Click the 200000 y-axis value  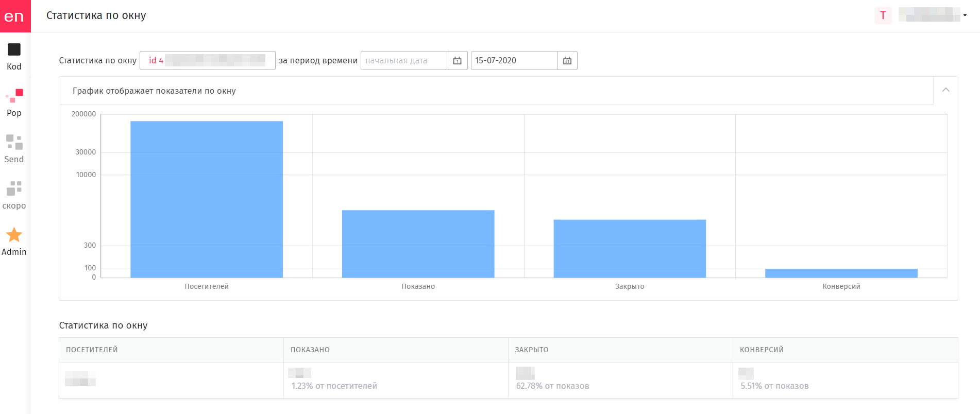(83, 114)
